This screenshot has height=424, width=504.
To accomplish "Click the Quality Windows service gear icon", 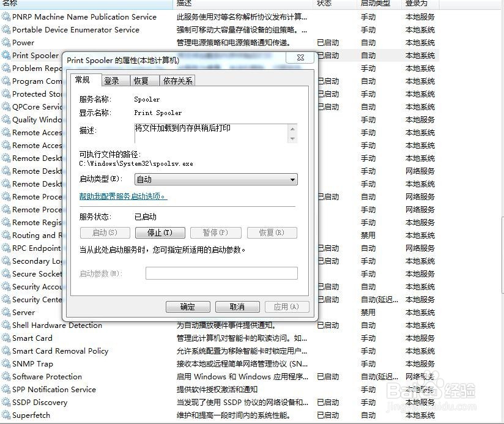I will (x=6, y=119).
